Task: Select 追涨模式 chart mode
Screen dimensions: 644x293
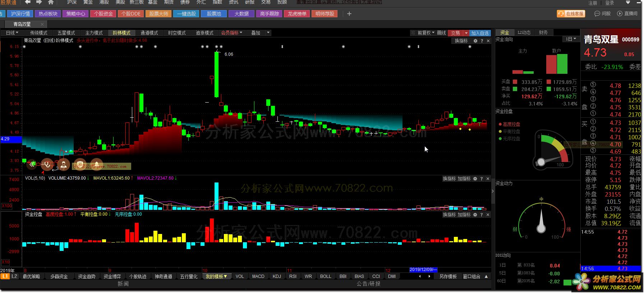Action: coord(204,33)
